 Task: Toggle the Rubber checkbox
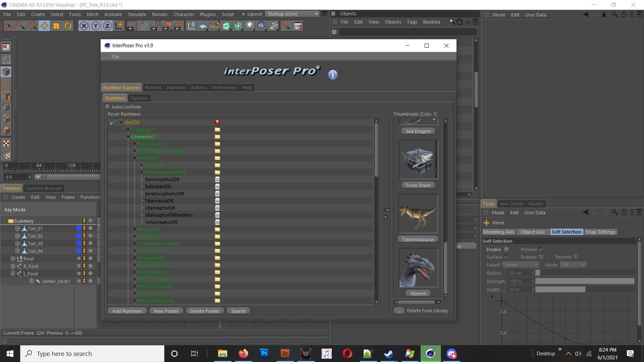[x=541, y=257]
